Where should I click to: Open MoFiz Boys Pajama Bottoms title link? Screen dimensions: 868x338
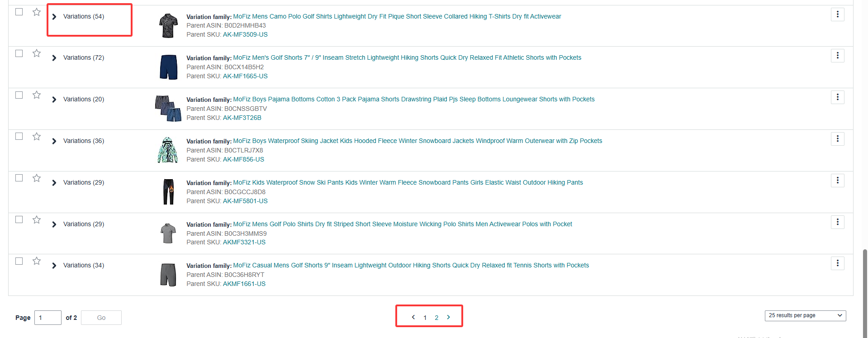coord(414,99)
